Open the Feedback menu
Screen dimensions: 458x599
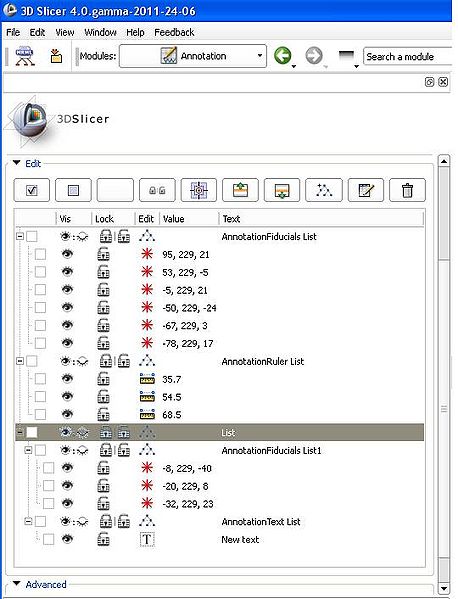(174, 32)
